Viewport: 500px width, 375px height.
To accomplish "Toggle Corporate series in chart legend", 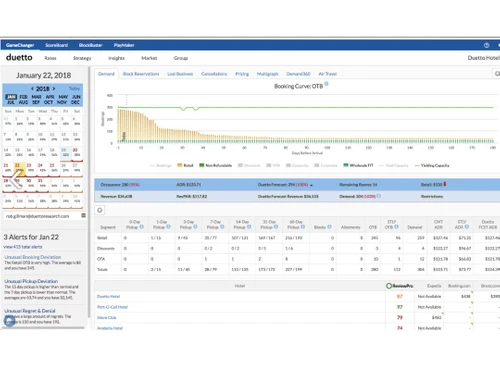I will (x=326, y=165).
